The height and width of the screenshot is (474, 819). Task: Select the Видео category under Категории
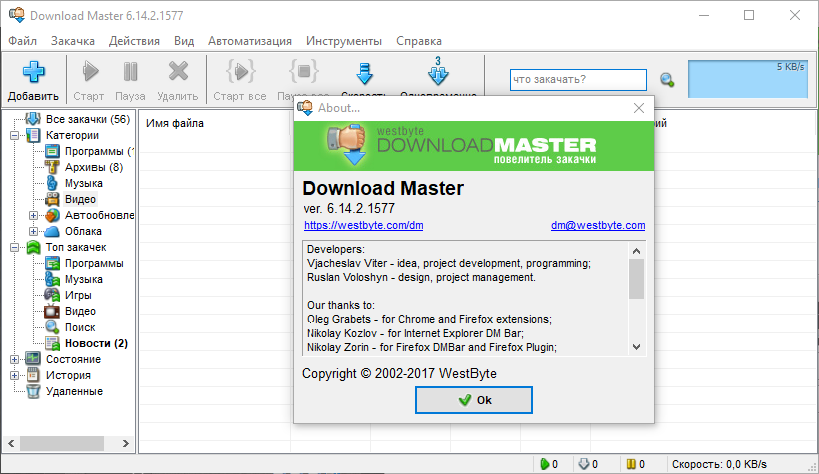pos(80,199)
